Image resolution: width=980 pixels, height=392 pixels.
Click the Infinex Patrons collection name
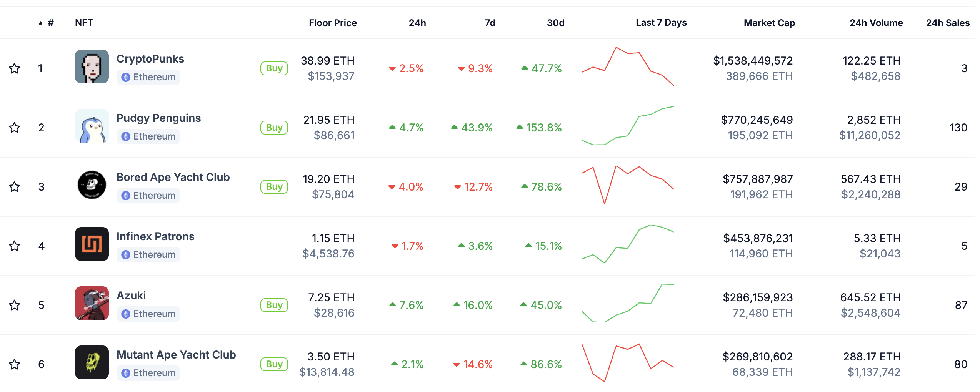(155, 236)
